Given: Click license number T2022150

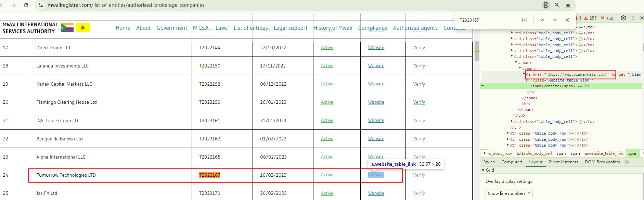Looking at the screenshot, I should click(210, 66).
